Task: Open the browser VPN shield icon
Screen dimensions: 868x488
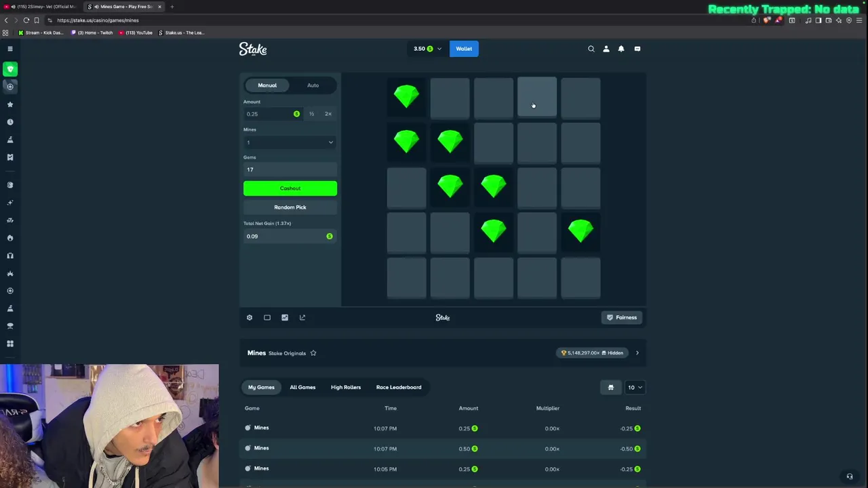Action: 849,20
